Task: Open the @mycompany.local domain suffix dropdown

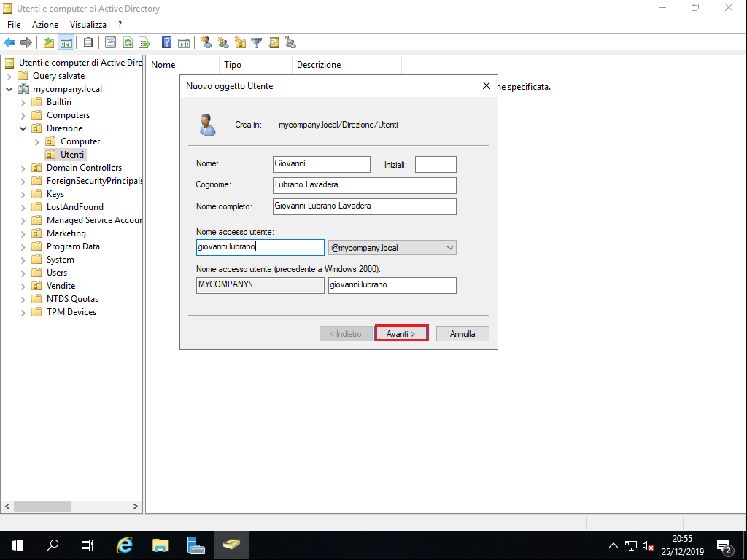Action: click(450, 247)
